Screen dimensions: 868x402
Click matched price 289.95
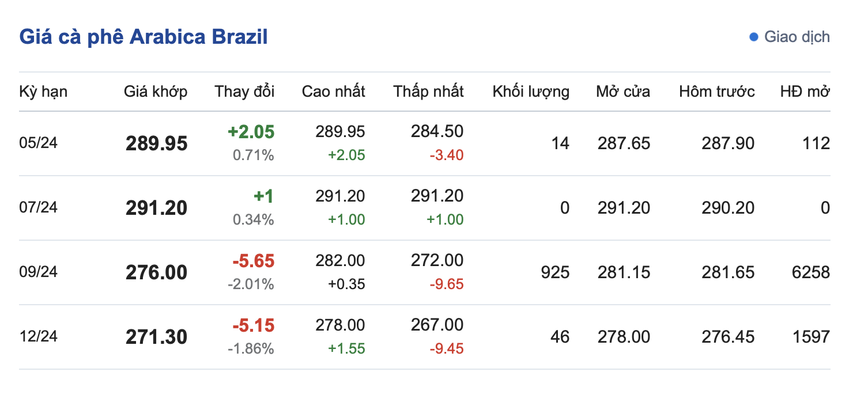click(x=157, y=143)
